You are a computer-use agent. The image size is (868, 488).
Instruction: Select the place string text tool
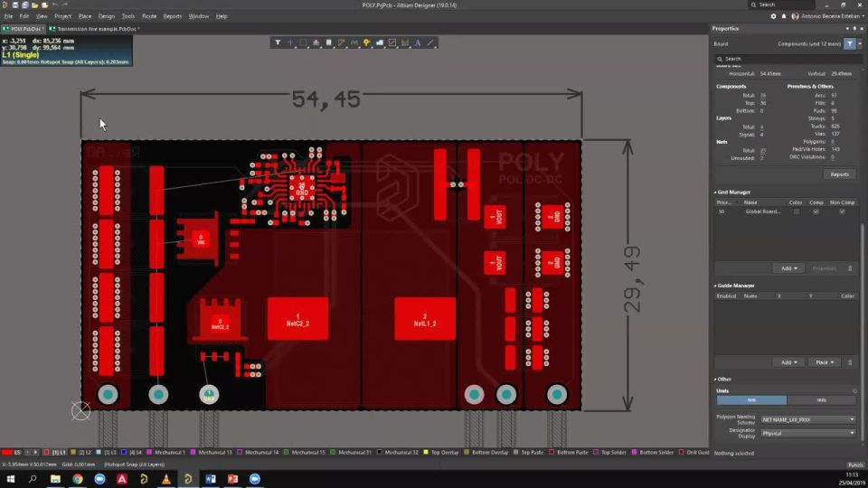tap(418, 42)
